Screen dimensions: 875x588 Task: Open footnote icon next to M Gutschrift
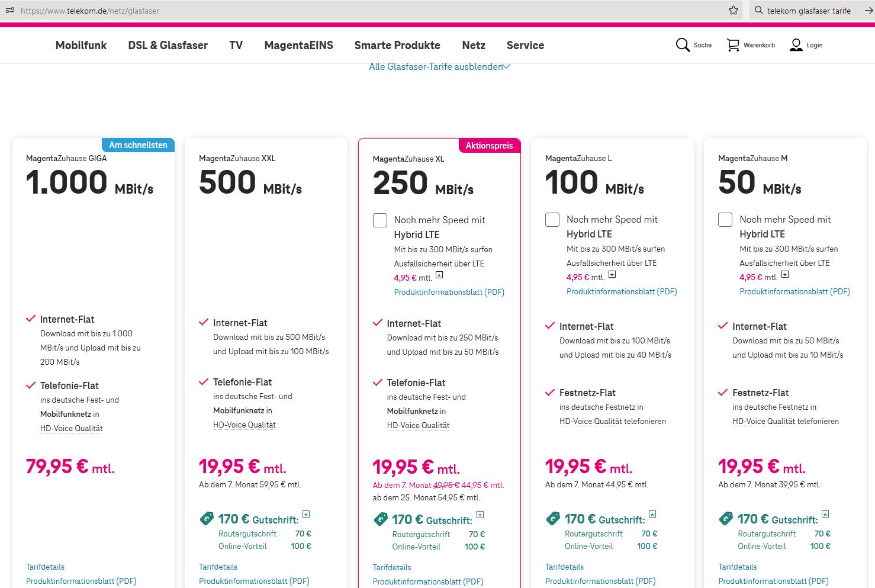pyautogui.click(x=825, y=514)
